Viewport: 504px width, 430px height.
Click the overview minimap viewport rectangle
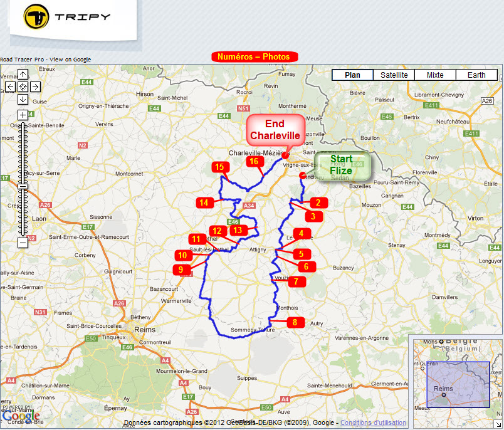(458, 384)
